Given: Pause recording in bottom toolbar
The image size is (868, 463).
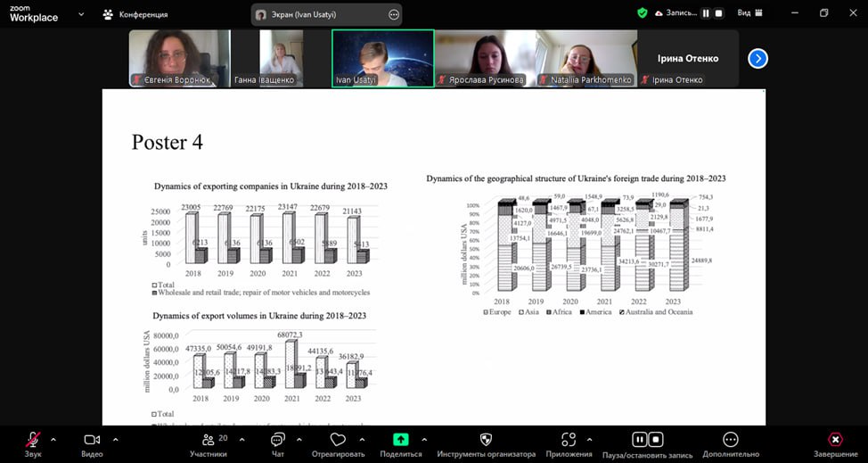Looking at the screenshot, I should (639, 440).
